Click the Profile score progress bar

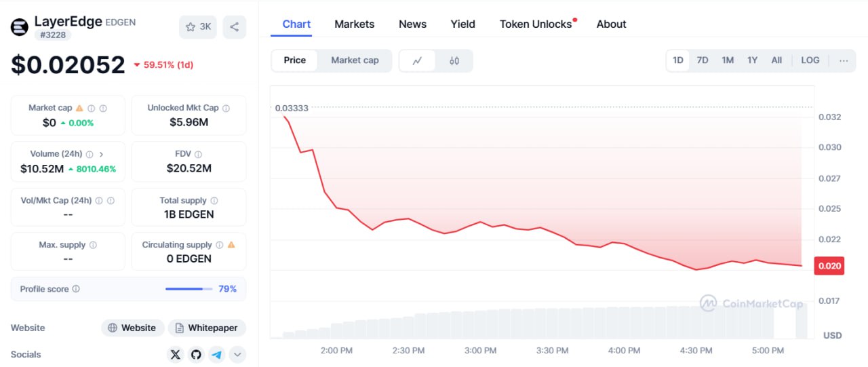[x=188, y=289]
